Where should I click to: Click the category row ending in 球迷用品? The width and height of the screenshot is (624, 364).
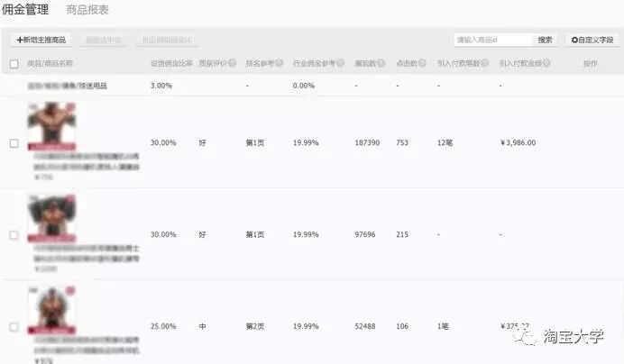coord(68,86)
